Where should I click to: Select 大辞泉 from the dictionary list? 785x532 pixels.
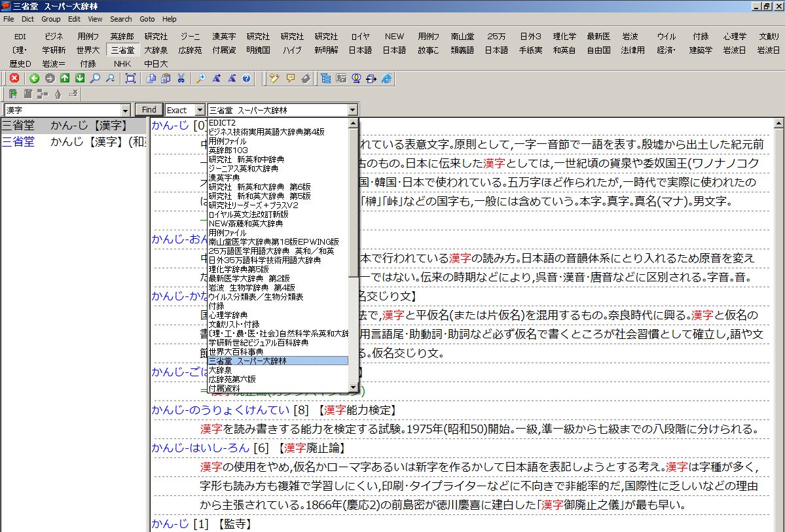278,370
